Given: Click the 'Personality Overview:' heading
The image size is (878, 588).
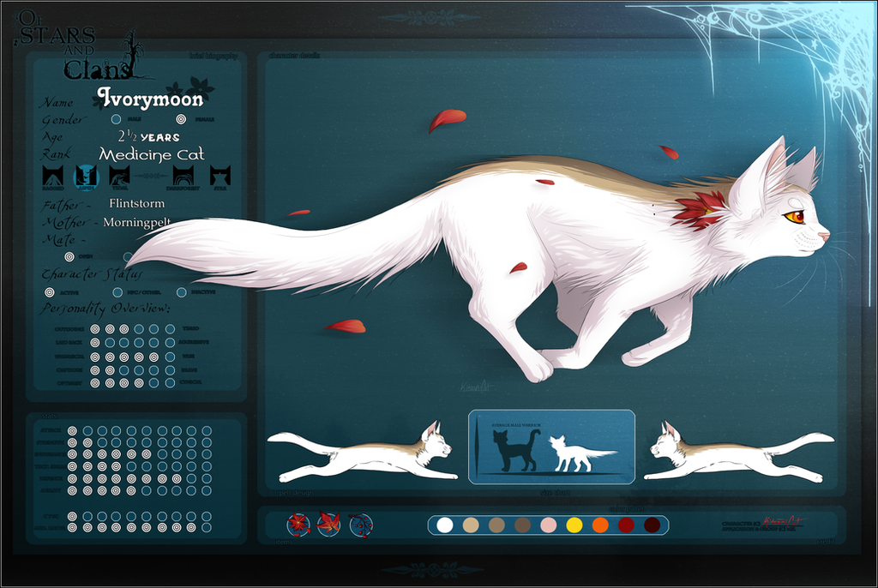Looking at the screenshot, I should pyautogui.click(x=105, y=309).
